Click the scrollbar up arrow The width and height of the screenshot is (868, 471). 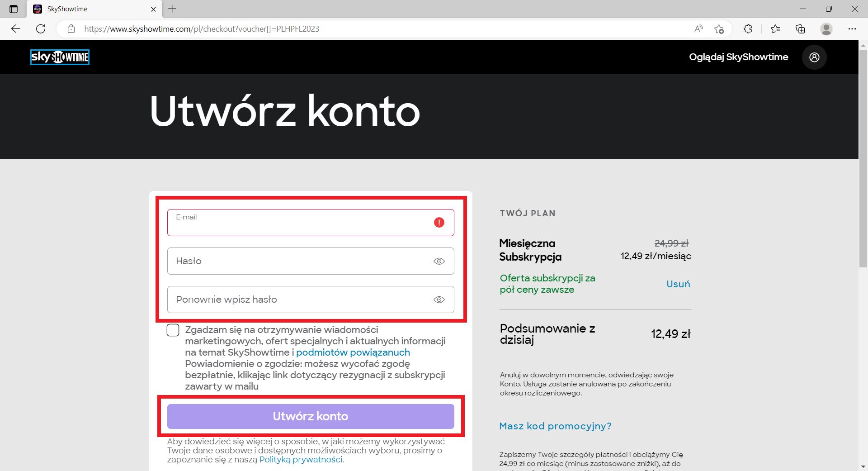(863, 45)
